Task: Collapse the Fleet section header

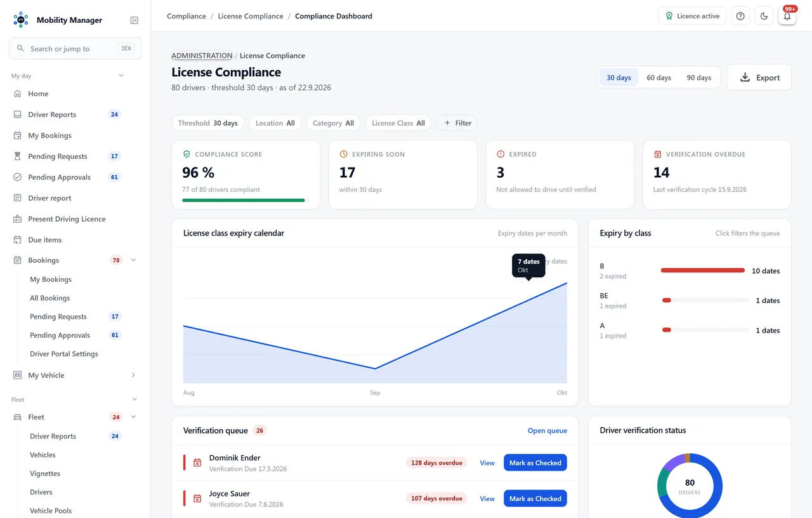Action: pyautogui.click(x=134, y=399)
